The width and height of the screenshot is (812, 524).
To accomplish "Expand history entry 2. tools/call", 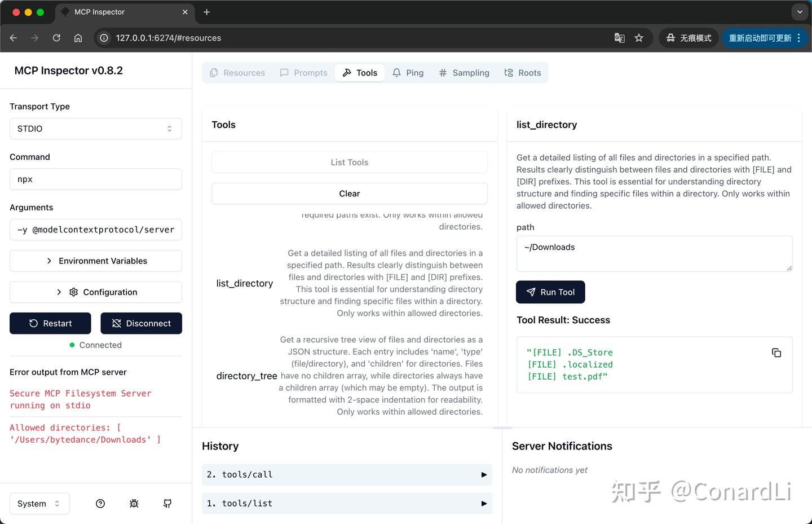I will click(347, 475).
